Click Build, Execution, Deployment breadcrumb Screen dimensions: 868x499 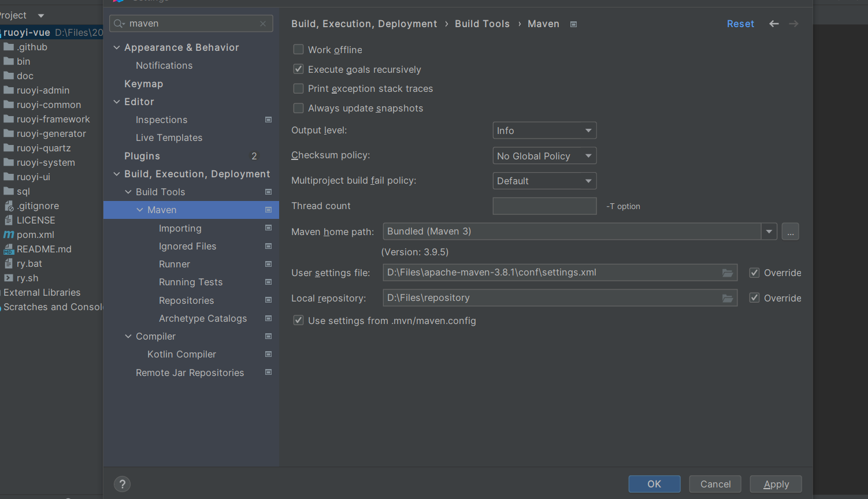[x=364, y=24]
